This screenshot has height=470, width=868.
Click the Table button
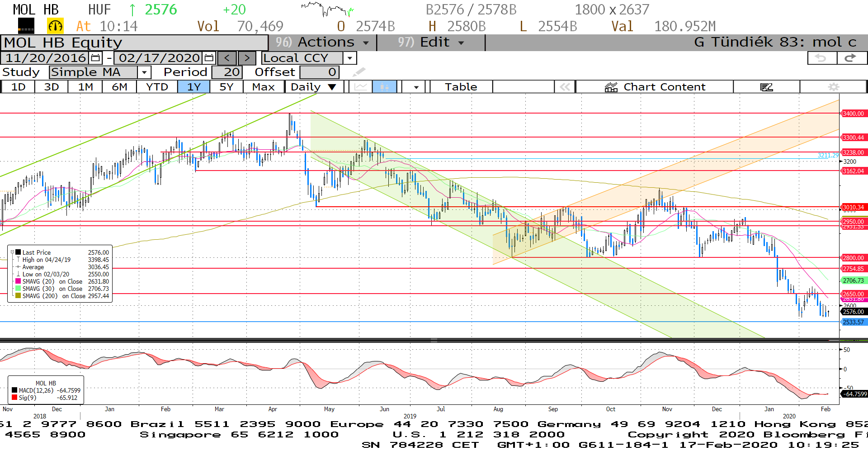pyautogui.click(x=461, y=87)
